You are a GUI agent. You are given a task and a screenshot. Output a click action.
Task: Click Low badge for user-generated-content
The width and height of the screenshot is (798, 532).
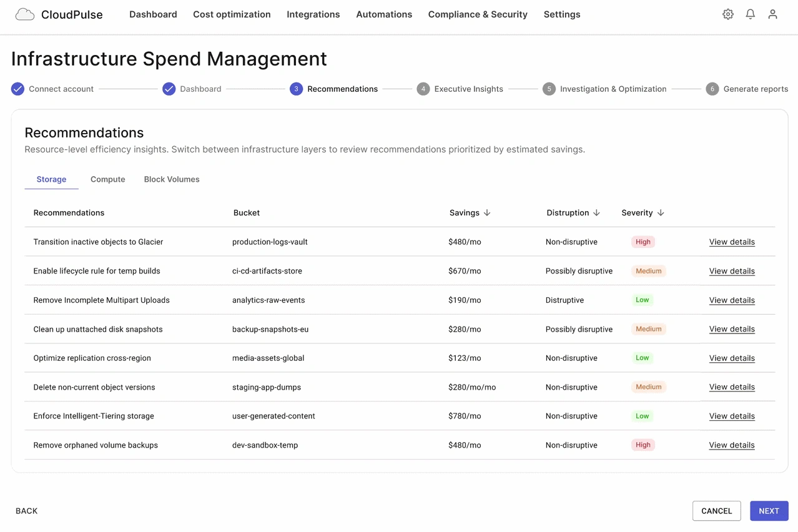point(643,416)
